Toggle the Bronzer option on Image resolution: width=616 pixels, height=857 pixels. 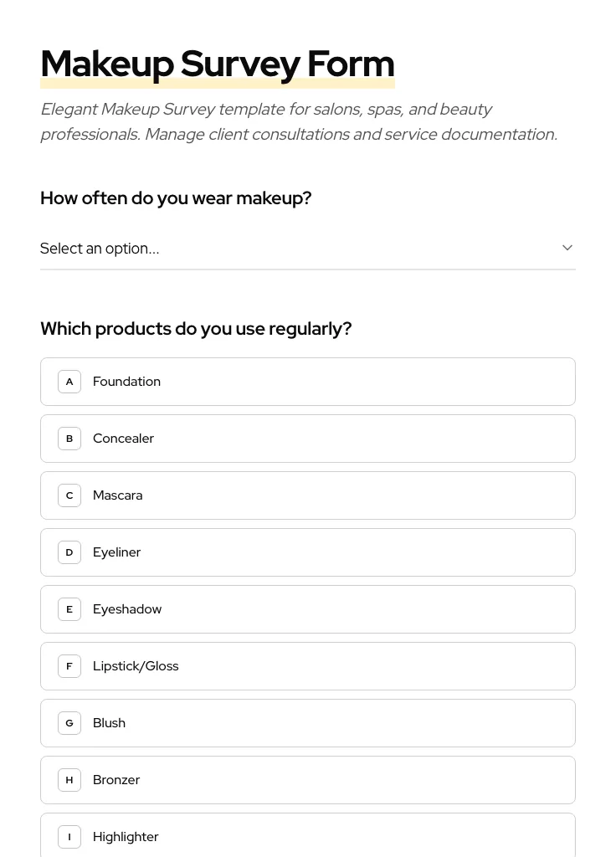tap(308, 779)
